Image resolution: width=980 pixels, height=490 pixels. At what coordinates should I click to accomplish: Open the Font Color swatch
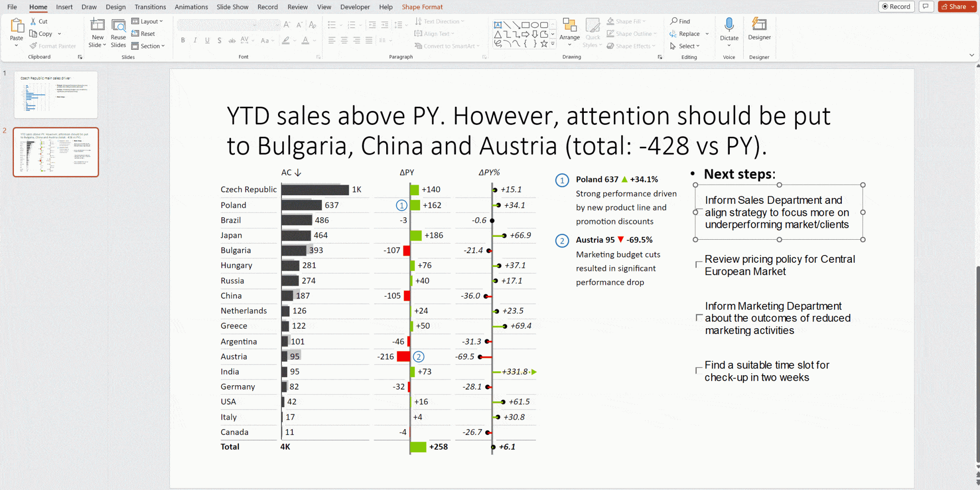click(306, 41)
